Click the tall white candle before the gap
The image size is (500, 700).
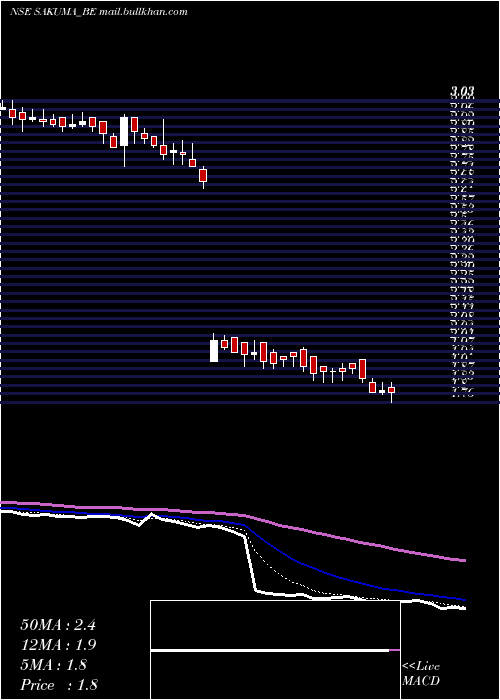click(x=124, y=131)
